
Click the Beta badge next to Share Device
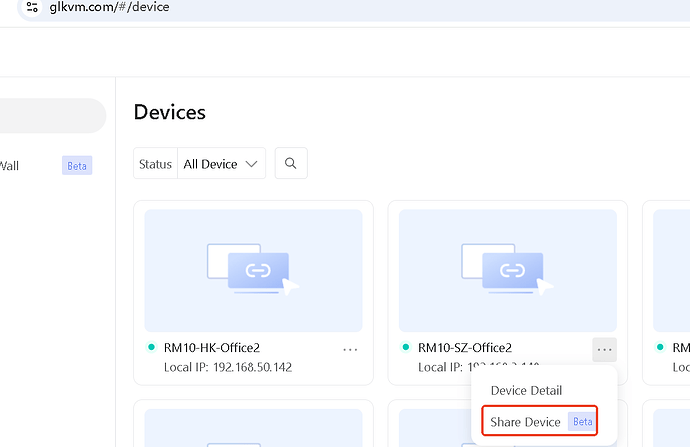click(x=582, y=422)
